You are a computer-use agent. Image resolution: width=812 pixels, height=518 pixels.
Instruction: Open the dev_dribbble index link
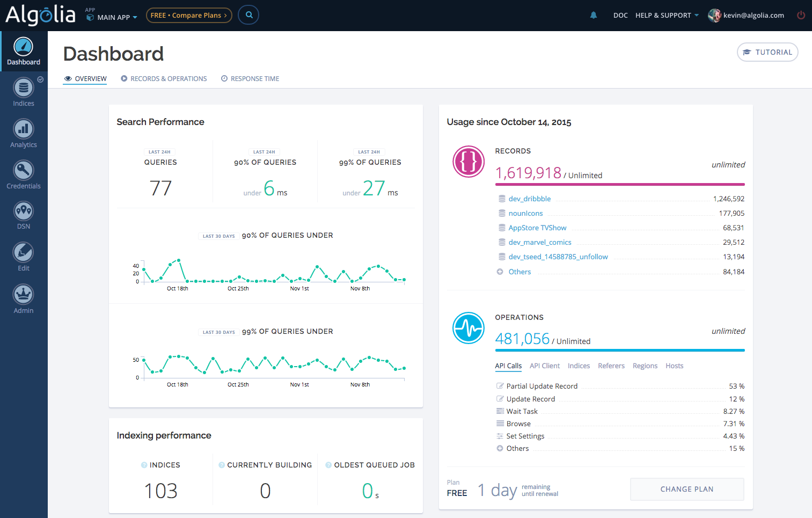(530, 199)
